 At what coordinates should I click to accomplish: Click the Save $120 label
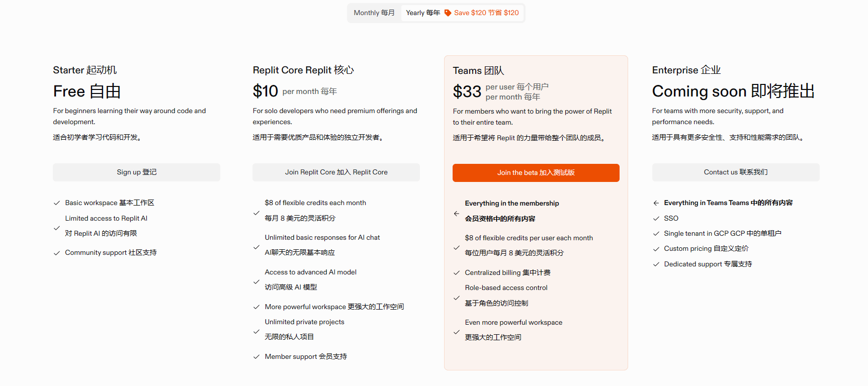point(486,13)
